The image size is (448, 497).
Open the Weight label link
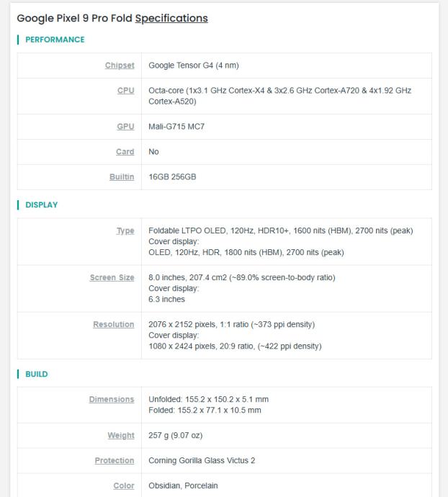[120, 435]
